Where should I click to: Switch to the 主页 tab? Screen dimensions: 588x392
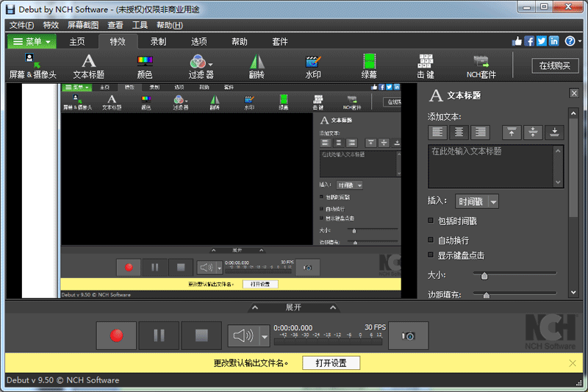[77, 42]
